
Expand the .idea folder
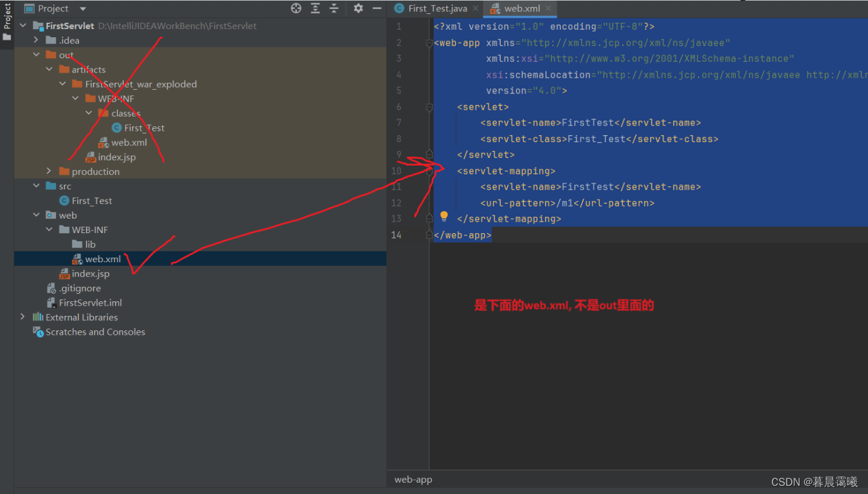(36, 40)
